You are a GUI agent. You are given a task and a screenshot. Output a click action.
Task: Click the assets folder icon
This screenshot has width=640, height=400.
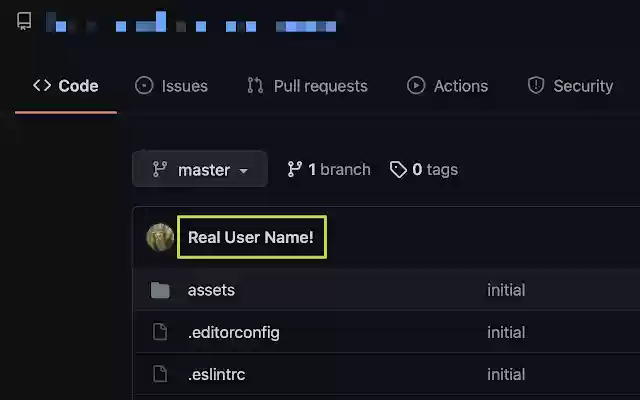pos(160,290)
